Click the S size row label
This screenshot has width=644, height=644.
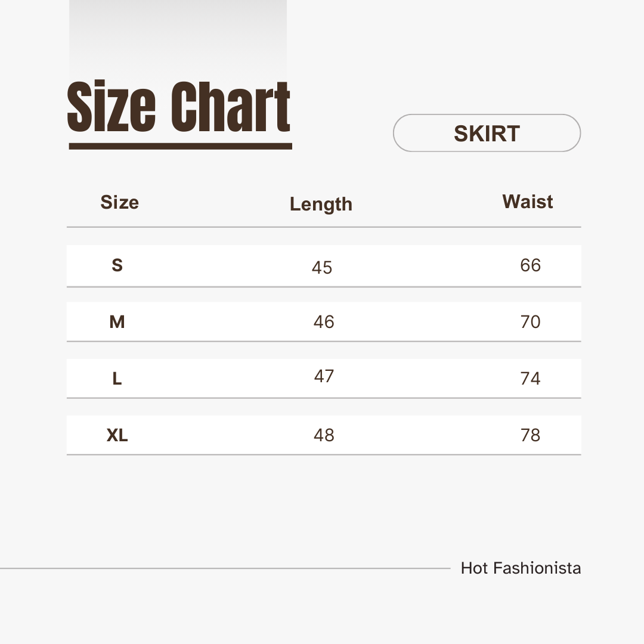click(x=117, y=265)
